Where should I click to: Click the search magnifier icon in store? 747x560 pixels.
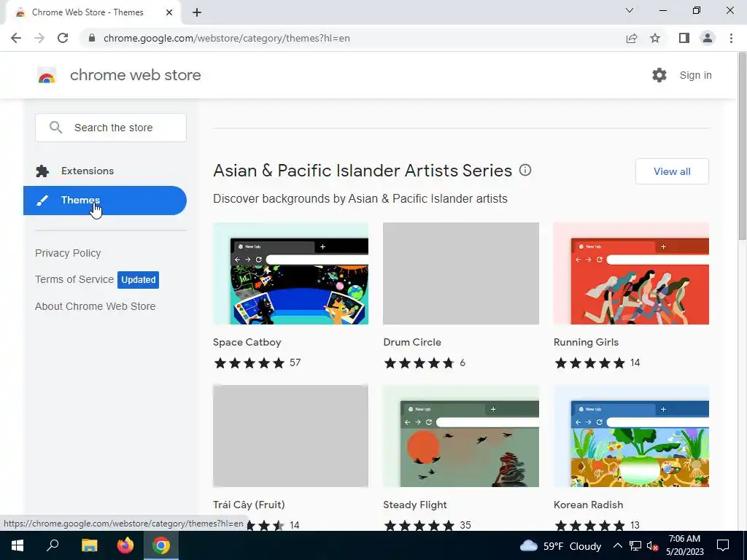[x=55, y=128]
